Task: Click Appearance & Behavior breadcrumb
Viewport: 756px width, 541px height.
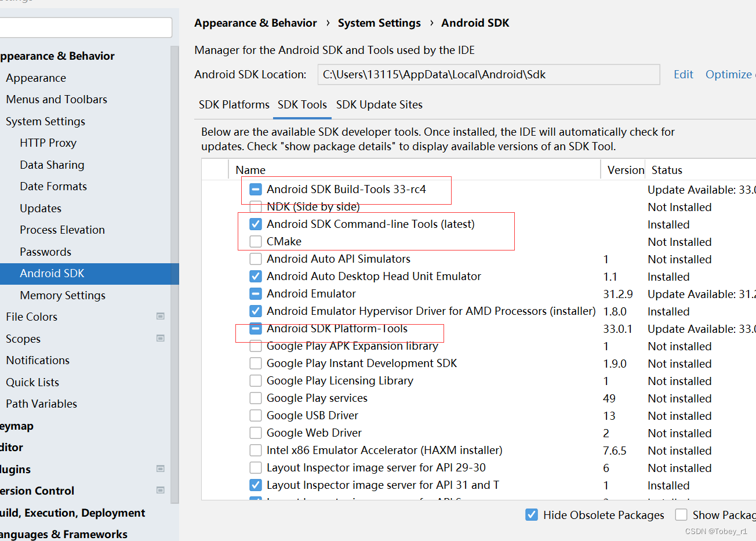Action: [x=255, y=23]
